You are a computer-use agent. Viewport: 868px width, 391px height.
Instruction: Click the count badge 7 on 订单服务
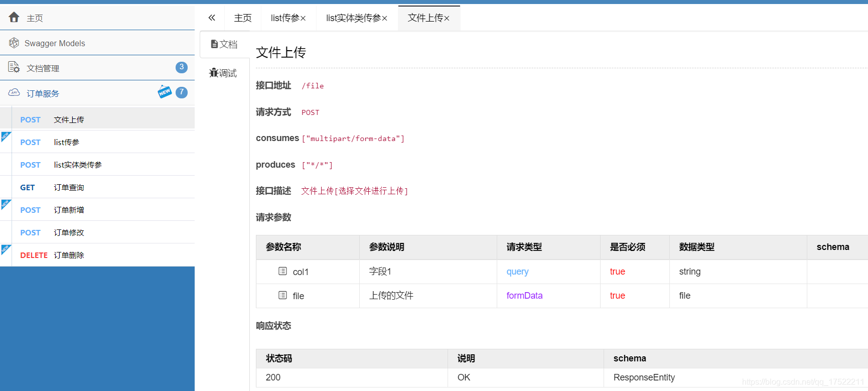[182, 92]
